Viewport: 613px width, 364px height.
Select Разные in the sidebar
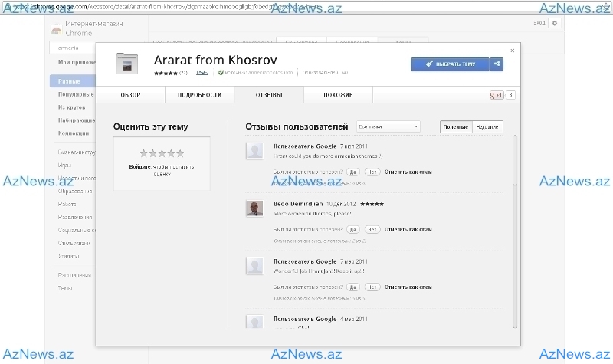73,81
